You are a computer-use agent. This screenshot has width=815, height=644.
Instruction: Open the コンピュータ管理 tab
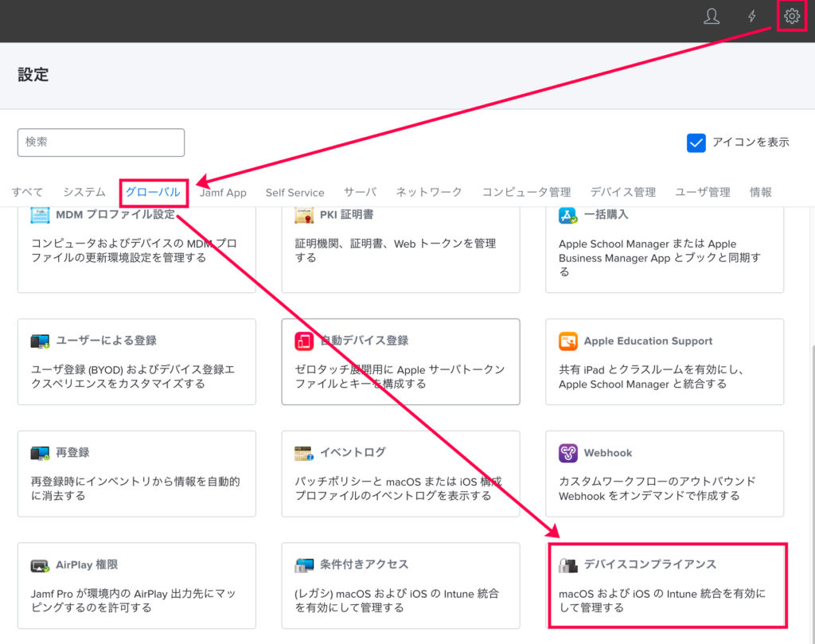pos(526,193)
